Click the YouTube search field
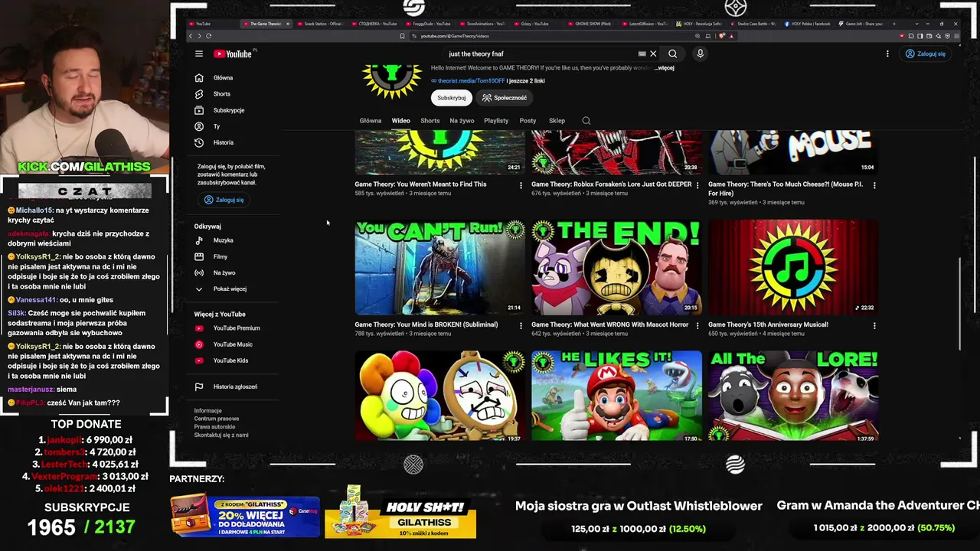Screen dimensions: 980x551 541,54
